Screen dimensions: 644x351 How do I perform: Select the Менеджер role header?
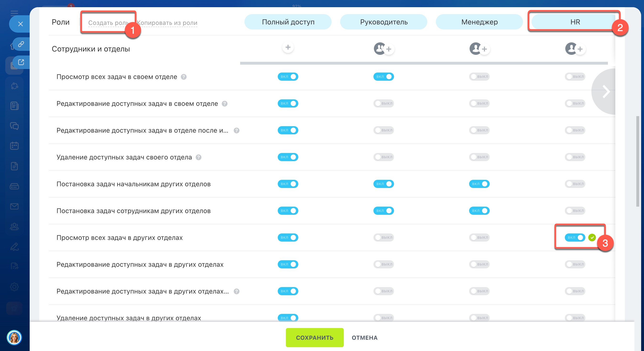tap(479, 22)
